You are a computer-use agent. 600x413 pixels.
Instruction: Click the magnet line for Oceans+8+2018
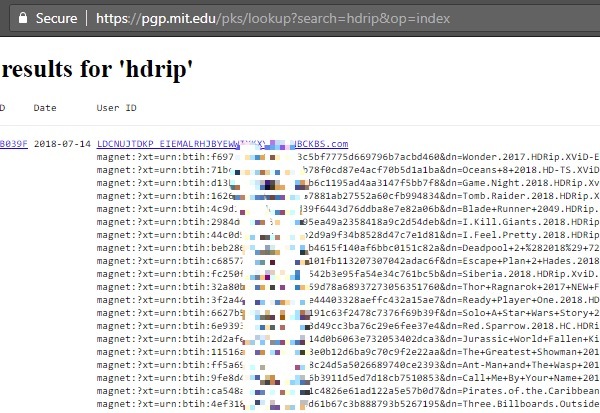click(348, 170)
